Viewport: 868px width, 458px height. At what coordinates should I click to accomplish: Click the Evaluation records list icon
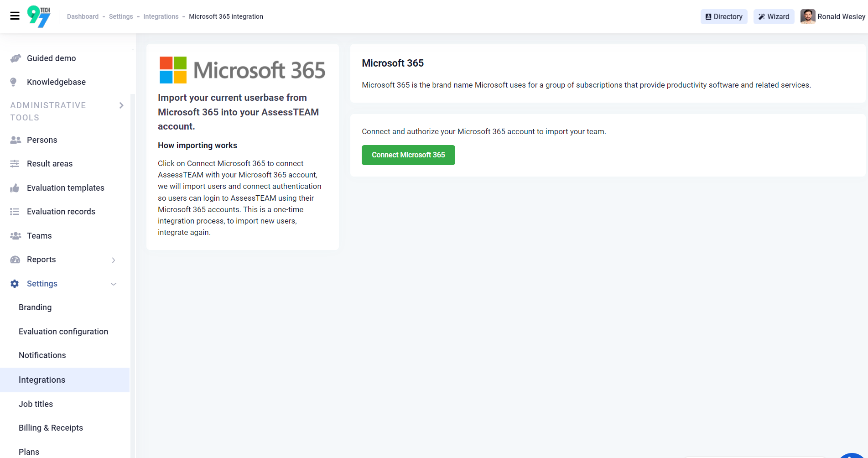pyautogui.click(x=15, y=212)
